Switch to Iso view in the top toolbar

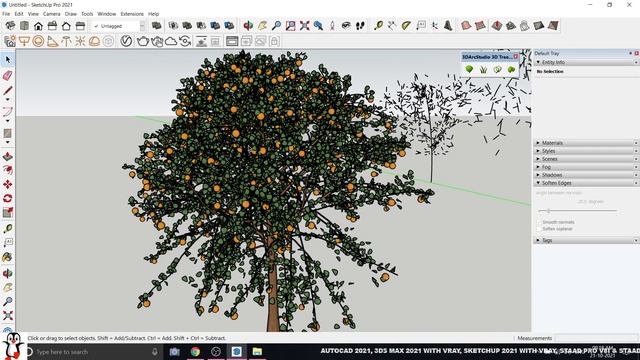click(x=10, y=26)
